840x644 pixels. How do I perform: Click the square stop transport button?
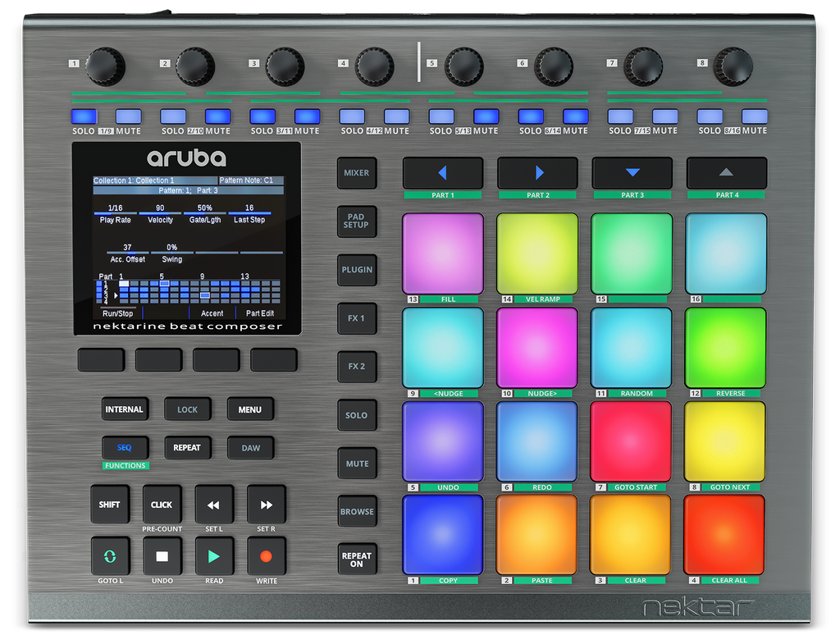(x=162, y=556)
